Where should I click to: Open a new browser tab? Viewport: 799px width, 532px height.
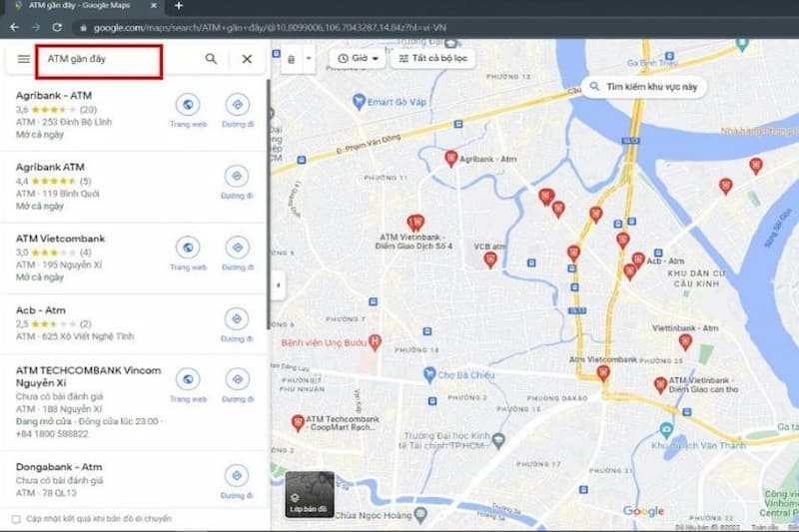(x=179, y=6)
